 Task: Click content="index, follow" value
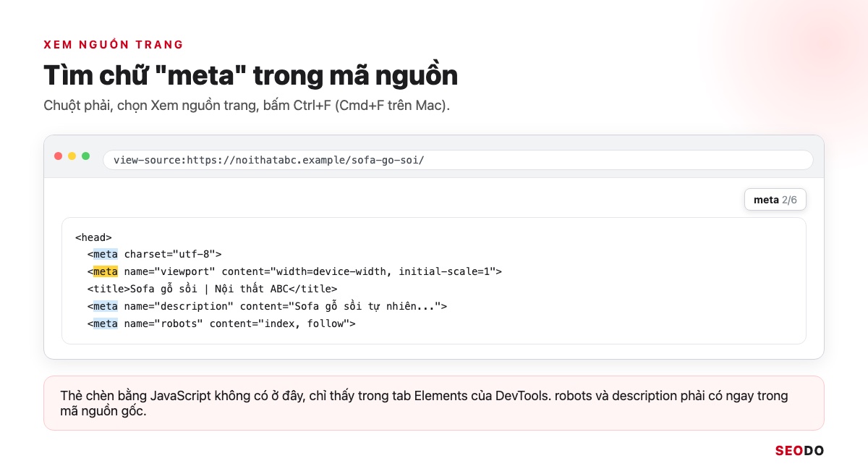279,323
